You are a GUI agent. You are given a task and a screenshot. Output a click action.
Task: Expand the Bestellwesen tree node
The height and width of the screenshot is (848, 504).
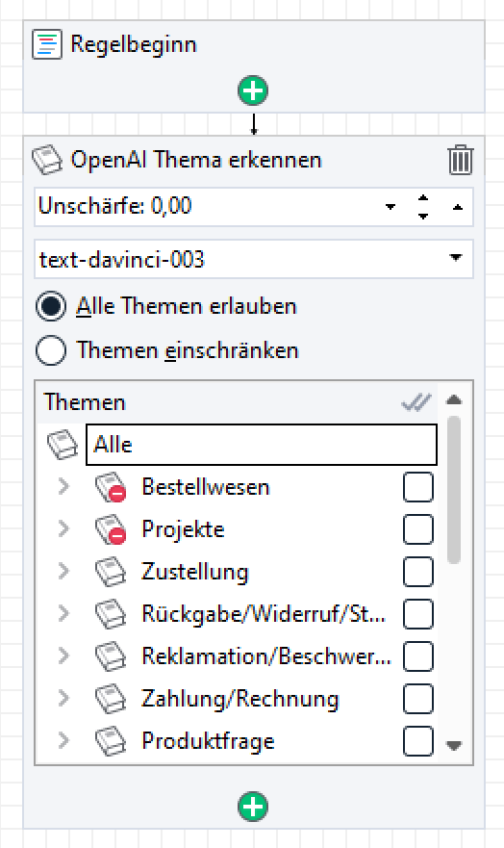pyautogui.click(x=63, y=486)
